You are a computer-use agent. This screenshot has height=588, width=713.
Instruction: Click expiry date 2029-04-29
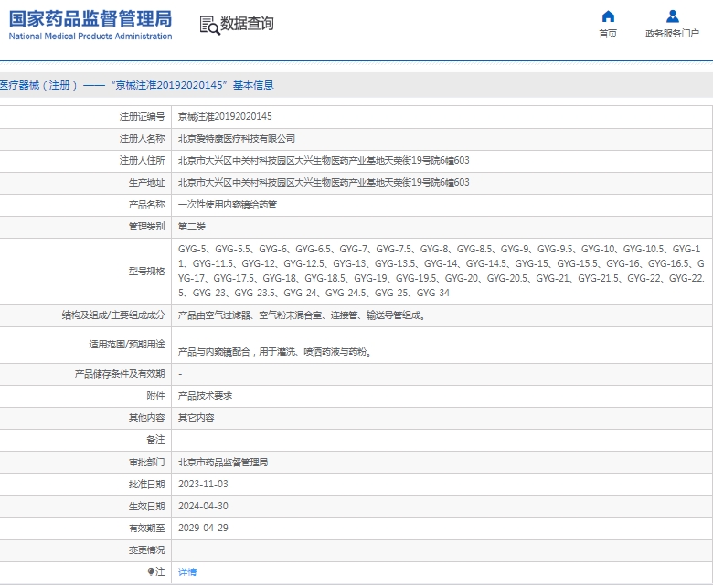click(203, 528)
